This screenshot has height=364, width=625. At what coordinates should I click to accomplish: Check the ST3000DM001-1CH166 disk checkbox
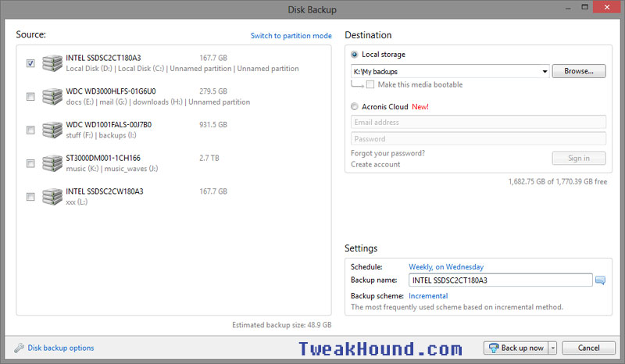[30, 163]
